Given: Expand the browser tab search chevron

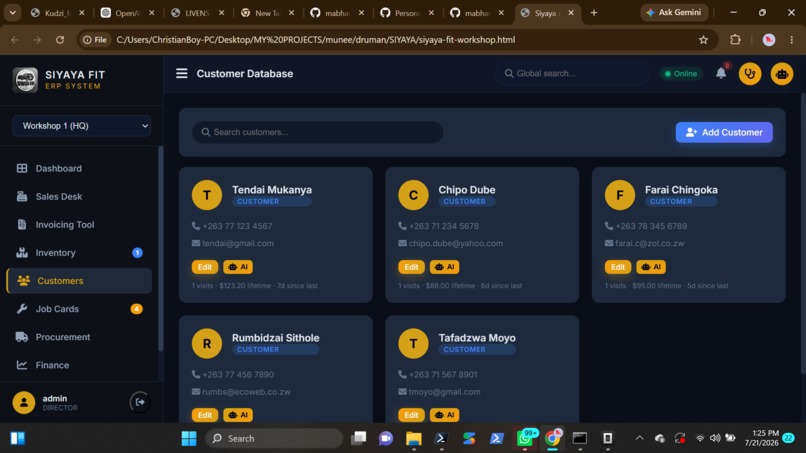Looking at the screenshot, I should pyautogui.click(x=12, y=12).
